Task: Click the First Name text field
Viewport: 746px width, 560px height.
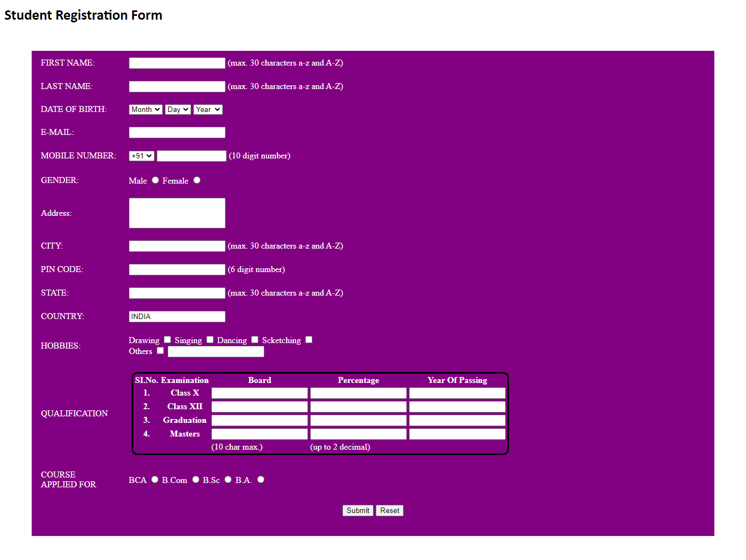Action: 177,63
